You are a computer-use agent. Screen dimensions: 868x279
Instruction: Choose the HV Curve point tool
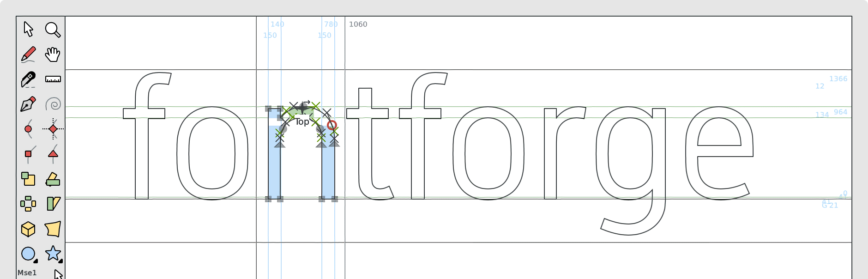(53, 129)
